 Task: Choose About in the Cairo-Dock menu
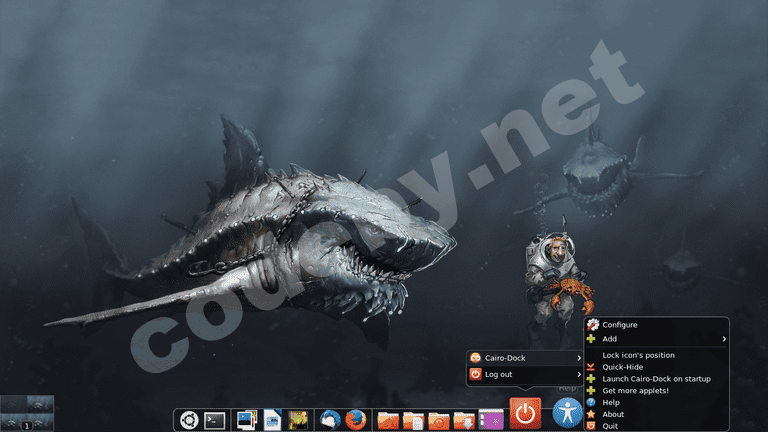pos(613,414)
